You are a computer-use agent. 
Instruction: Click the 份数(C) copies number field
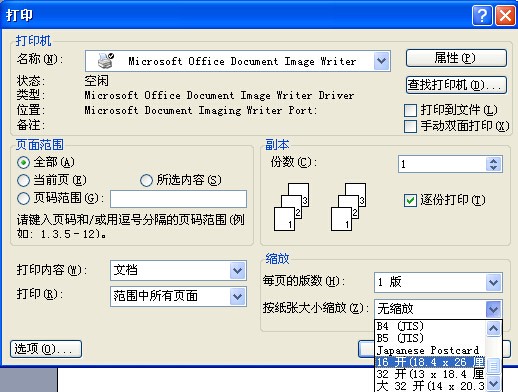coord(442,164)
